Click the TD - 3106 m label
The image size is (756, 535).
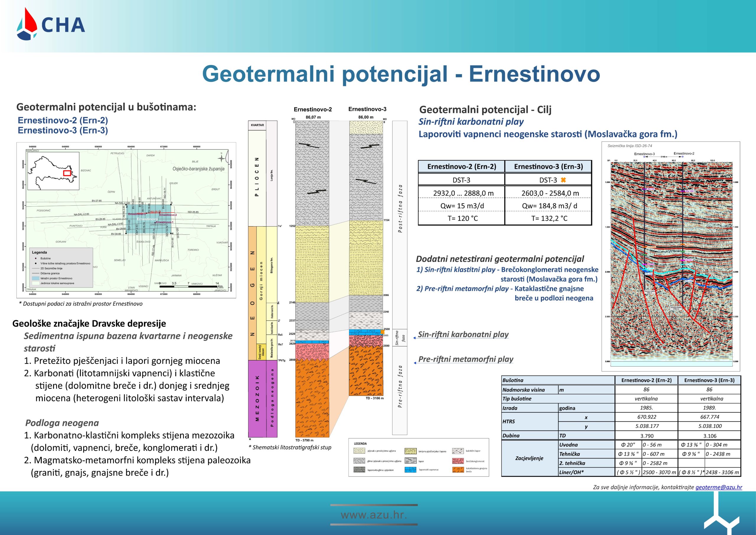pos(375,398)
